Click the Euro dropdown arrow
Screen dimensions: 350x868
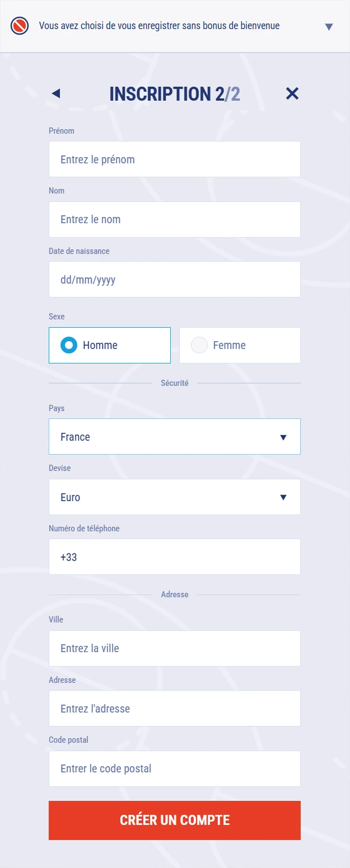coord(283,497)
